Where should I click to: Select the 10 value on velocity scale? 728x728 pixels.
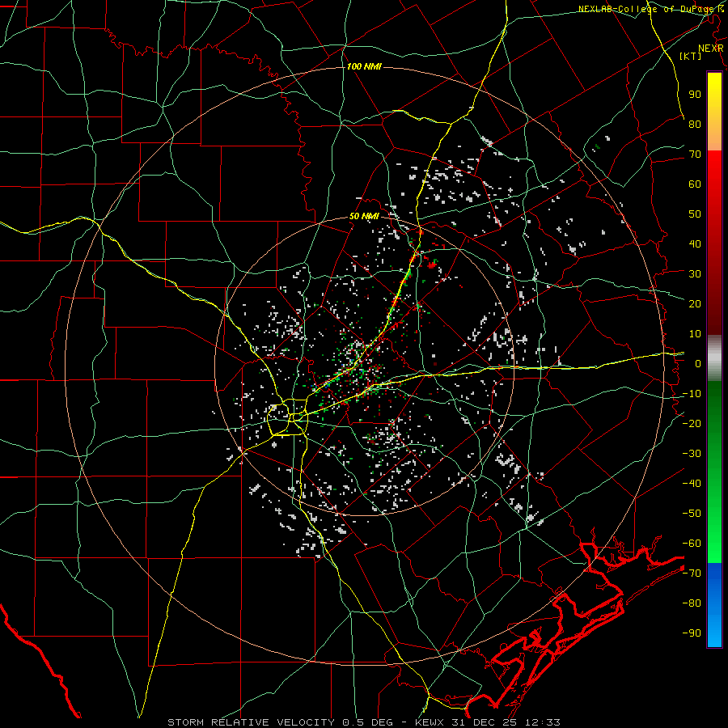tap(695, 334)
